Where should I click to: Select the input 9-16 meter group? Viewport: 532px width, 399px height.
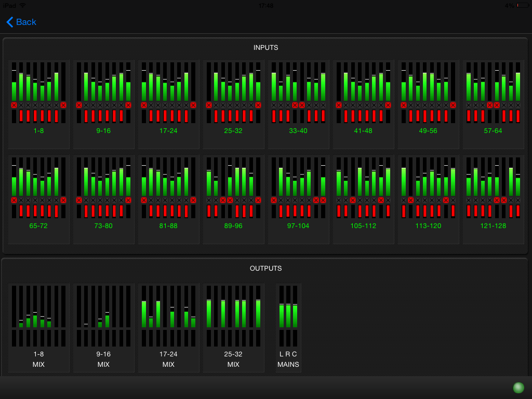pyautogui.click(x=103, y=104)
